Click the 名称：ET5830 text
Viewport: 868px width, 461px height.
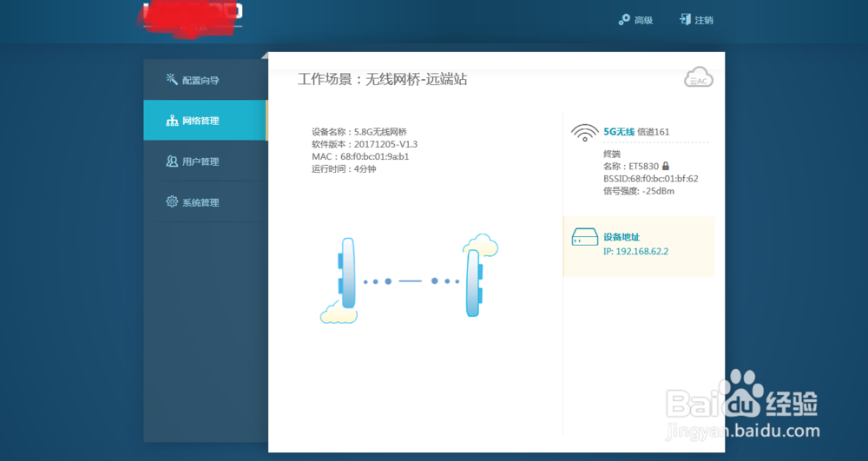click(631, 166)
